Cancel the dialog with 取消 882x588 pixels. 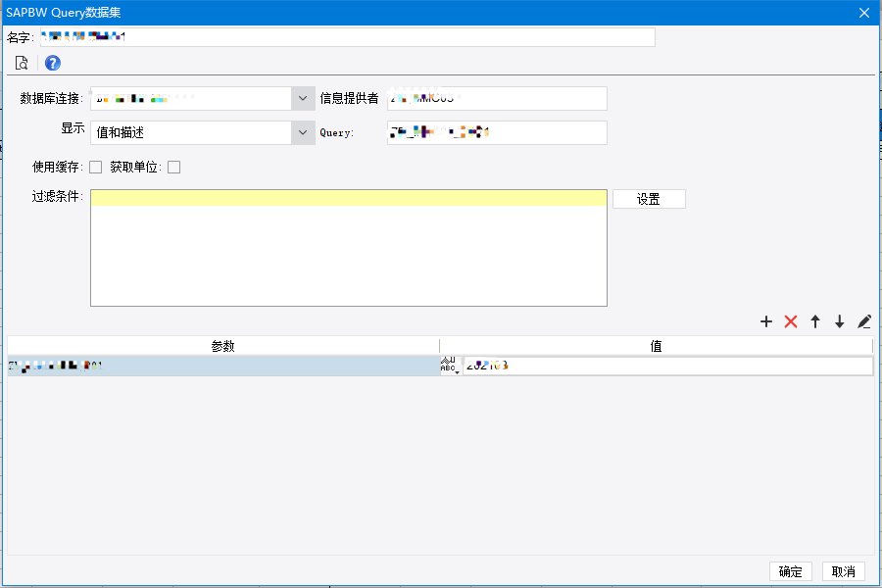click(843, 571)
